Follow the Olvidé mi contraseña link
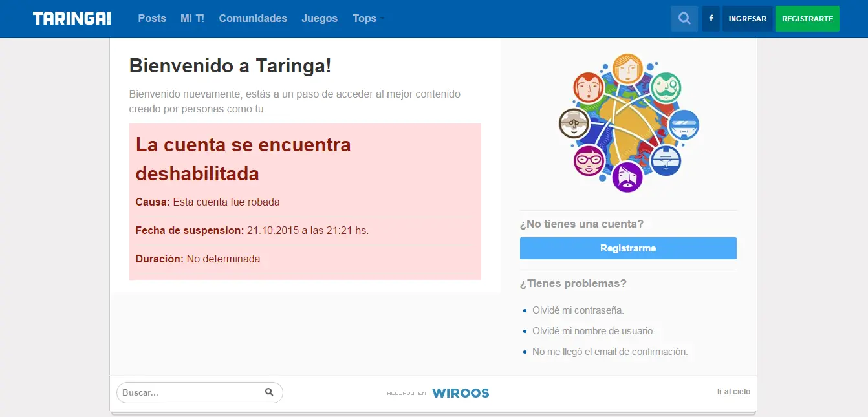 click(578, 310)
